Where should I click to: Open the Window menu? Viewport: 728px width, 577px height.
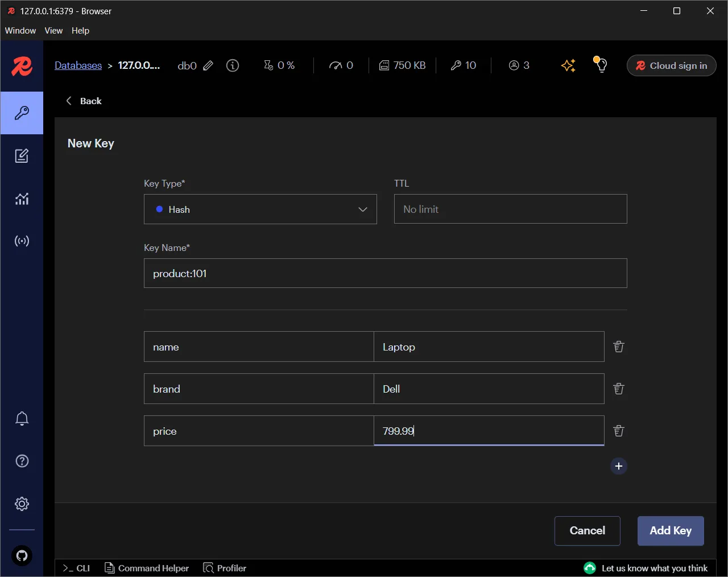coord(20,31)
